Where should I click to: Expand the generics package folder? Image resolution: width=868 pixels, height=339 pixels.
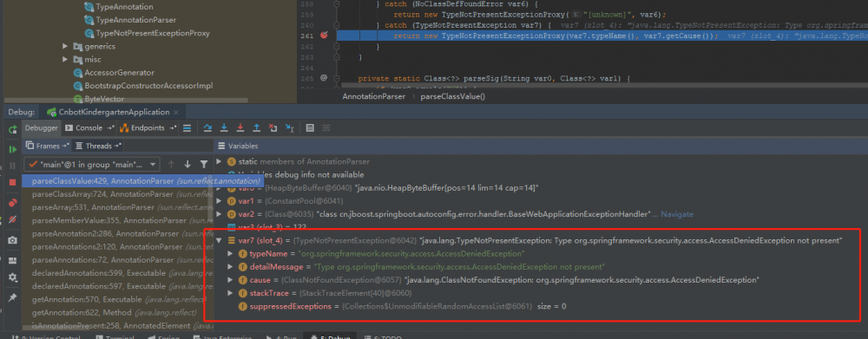(65, 47)
